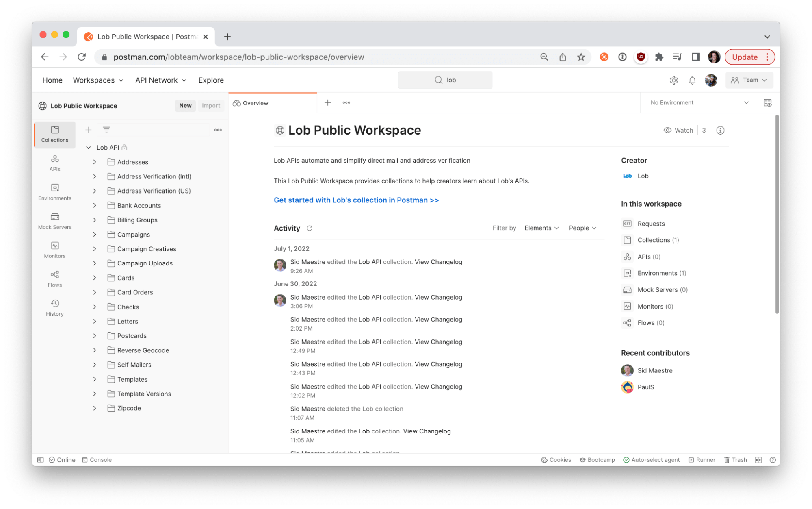Open the Environments sidebar panel
This screenshot has width=812, height=509.
(55, 192)
